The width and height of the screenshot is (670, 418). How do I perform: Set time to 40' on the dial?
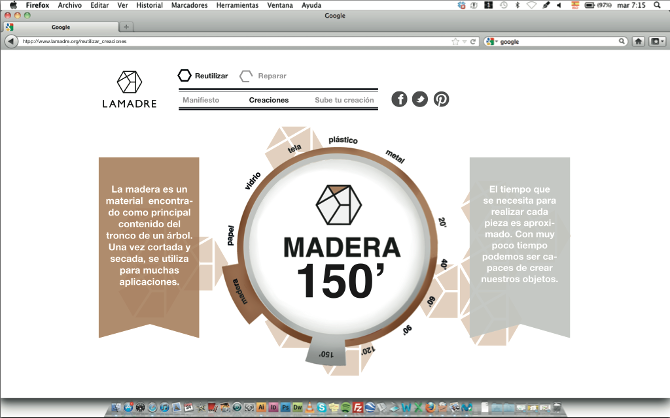coord(444,264)
